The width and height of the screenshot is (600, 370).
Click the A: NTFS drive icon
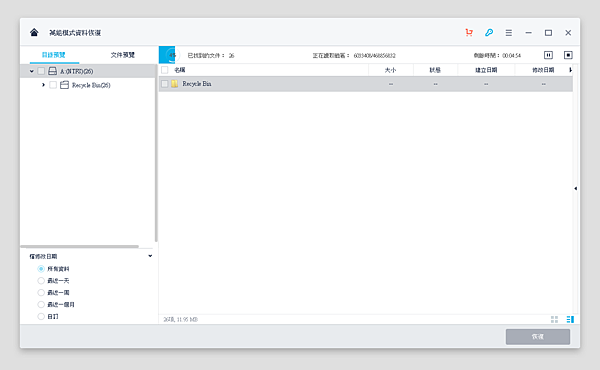[52, 71]
